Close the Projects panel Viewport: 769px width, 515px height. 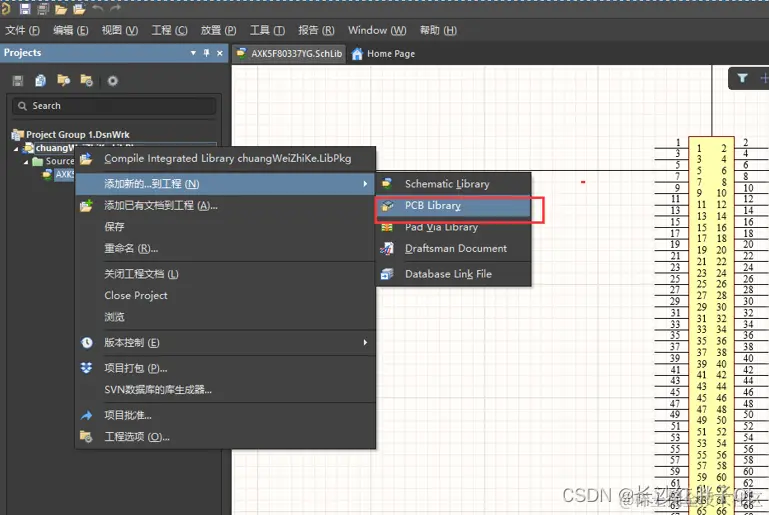click(x=220, y=53)
